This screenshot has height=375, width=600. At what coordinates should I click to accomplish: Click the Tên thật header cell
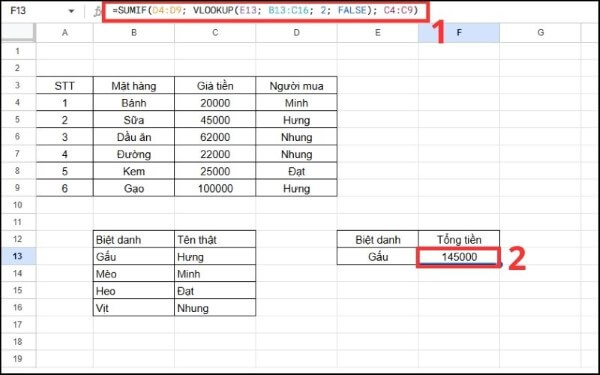215,240
